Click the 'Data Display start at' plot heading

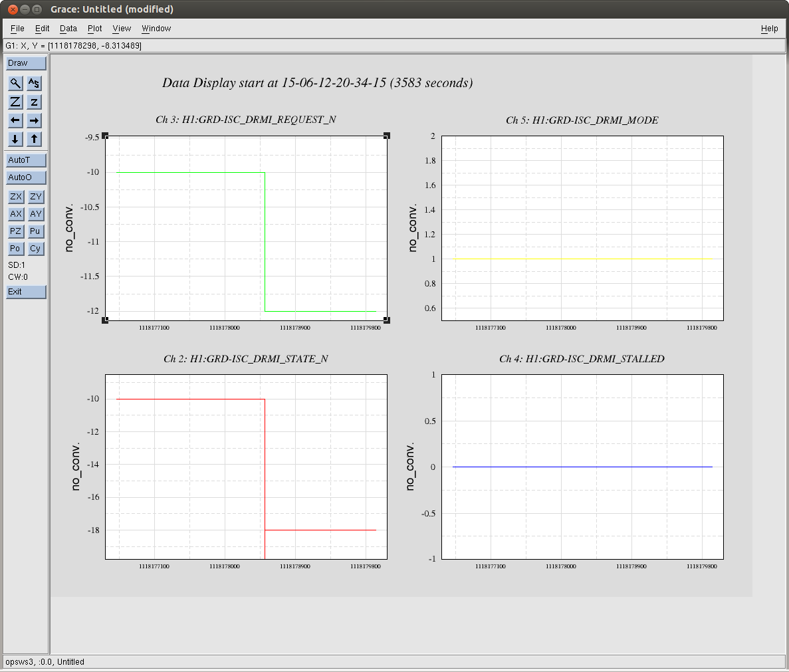click(318, 83)
